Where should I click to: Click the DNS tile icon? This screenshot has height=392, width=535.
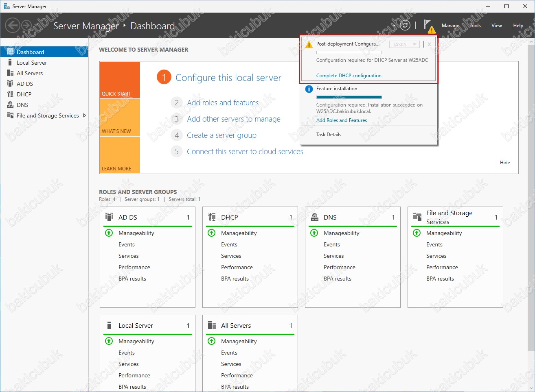(x=314, y=217)
